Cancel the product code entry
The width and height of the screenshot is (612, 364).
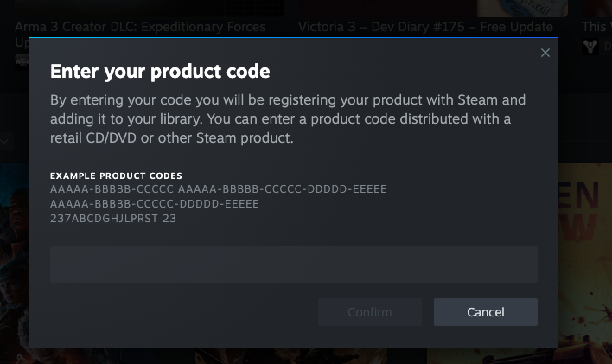485,312
